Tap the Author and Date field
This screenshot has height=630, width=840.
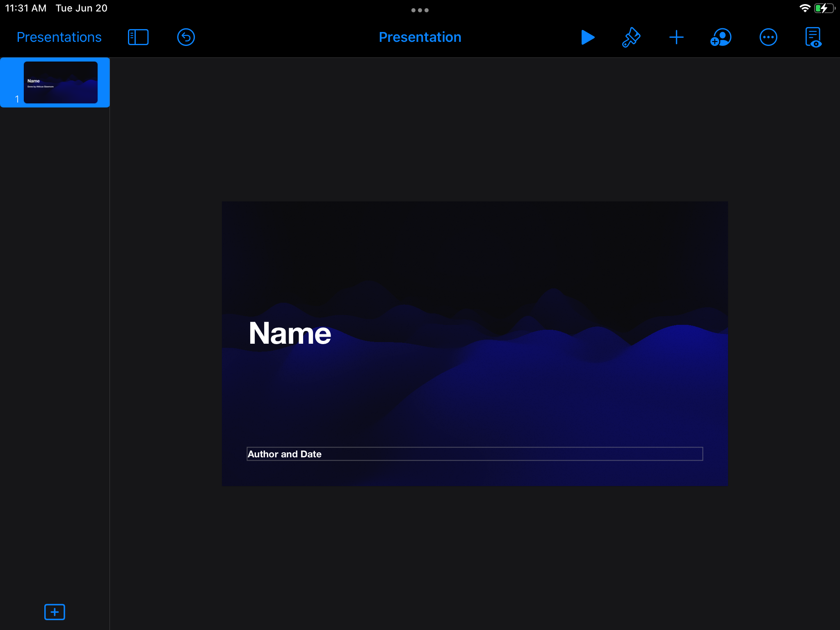coord(474,454)
